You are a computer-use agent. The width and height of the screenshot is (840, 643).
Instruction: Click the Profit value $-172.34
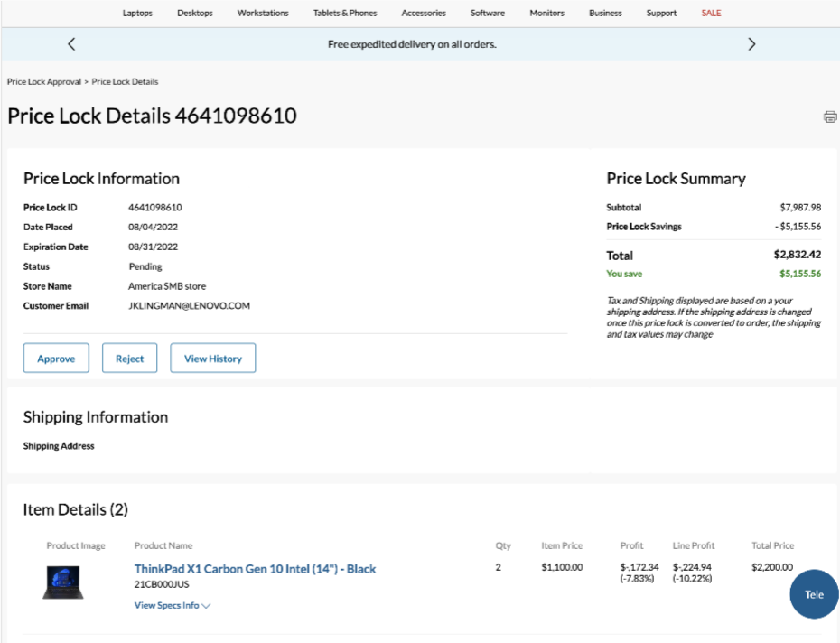(x=639, y=567)
